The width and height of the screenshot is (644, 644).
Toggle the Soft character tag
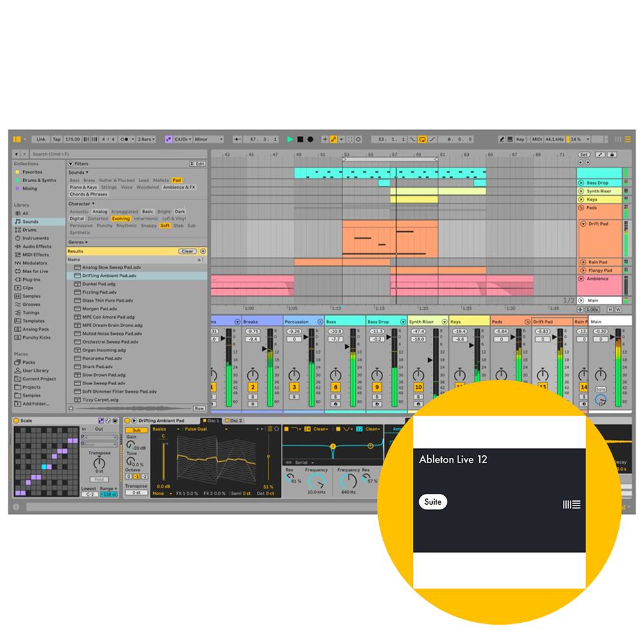tap(165, 225)
